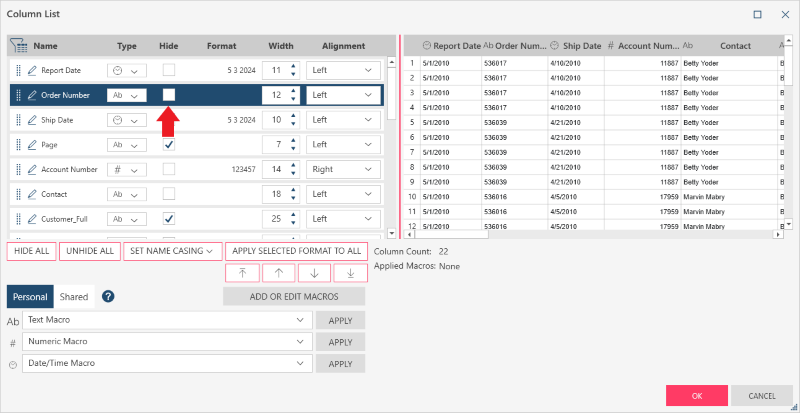Open Alignment dropdown for Ship Date

[x=343, y=120]
